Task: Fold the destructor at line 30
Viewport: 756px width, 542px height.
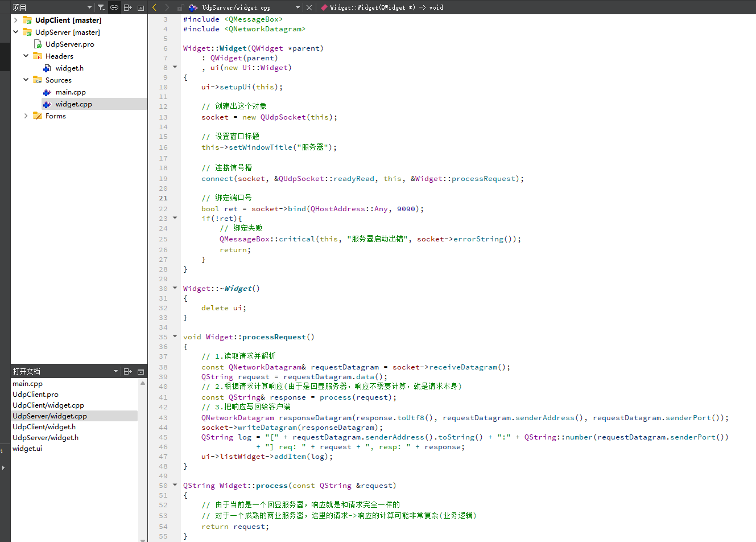Action: point(175,288)
